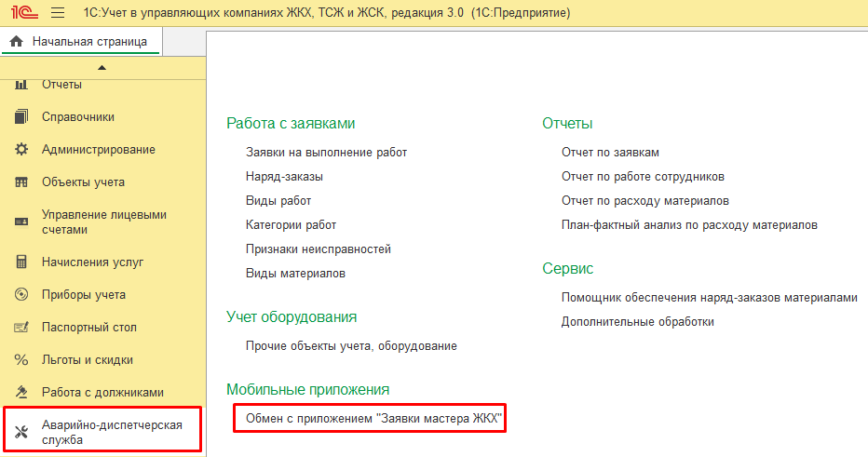Screen dimensions: 868x457
Task: Click the Управление лицевыми счетами card icon
Action: (21, 222)
